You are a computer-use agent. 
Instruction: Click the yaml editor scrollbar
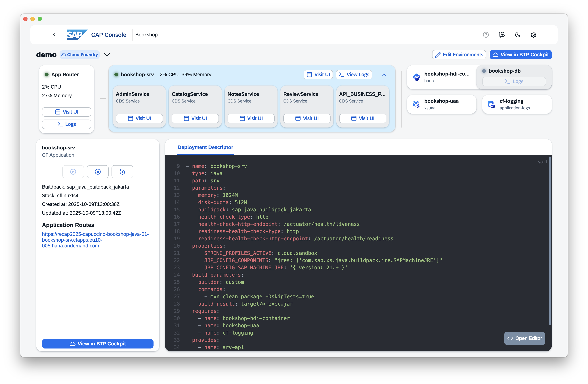click(550, 241)
